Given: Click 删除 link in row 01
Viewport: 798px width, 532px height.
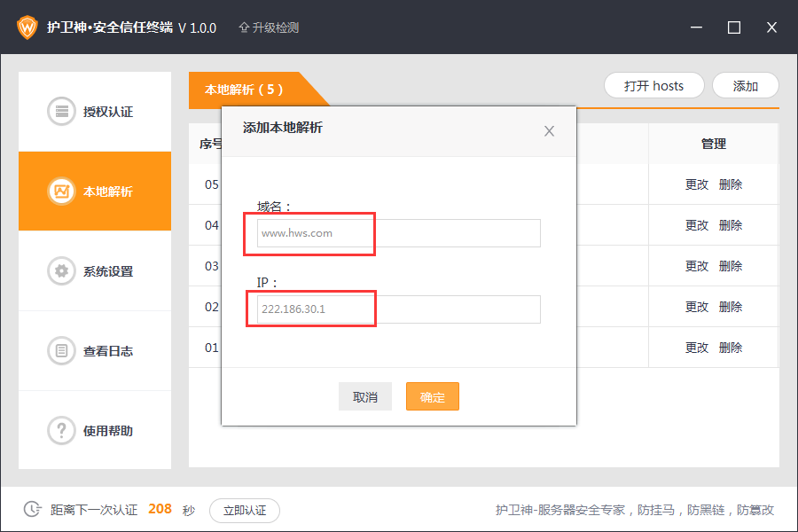Looking at the screenshot, I should click(x=731, y=348).
